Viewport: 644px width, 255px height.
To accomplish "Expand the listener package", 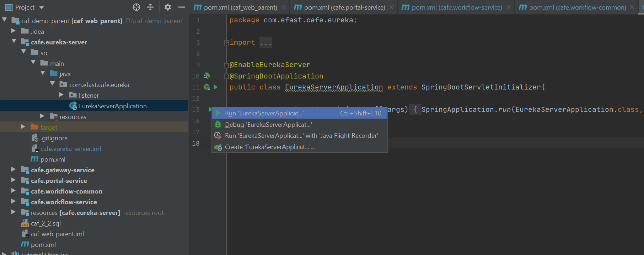I will tap(61, 95).
